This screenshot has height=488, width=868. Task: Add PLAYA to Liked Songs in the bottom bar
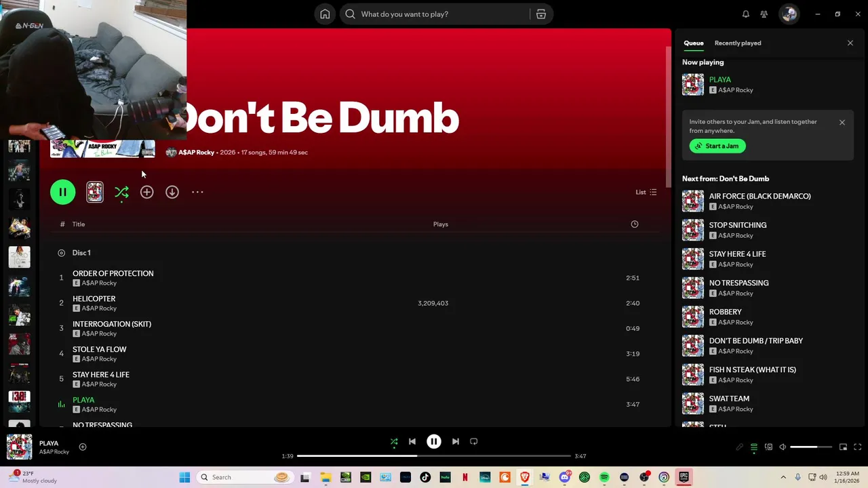click(x=83, y=447)
